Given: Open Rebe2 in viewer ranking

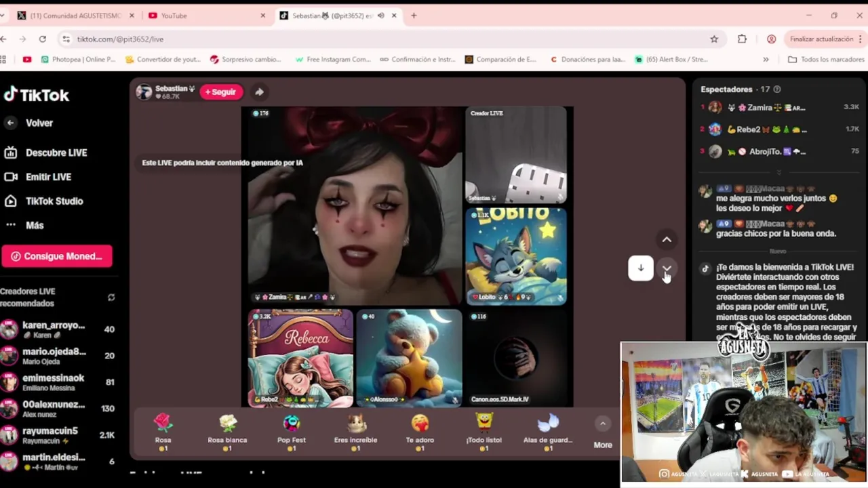Looking at the screenshot, I should tap(780, 129).
